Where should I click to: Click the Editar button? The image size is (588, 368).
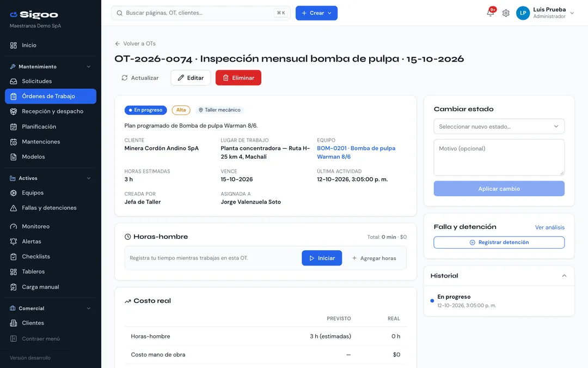(x=191, y=78)
